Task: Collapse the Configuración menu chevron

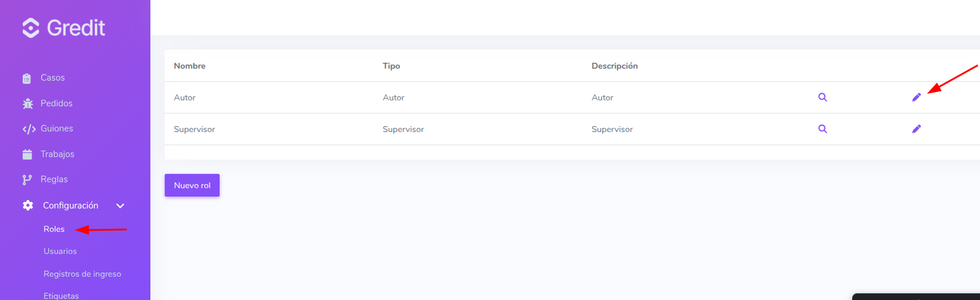Action: 120,206
